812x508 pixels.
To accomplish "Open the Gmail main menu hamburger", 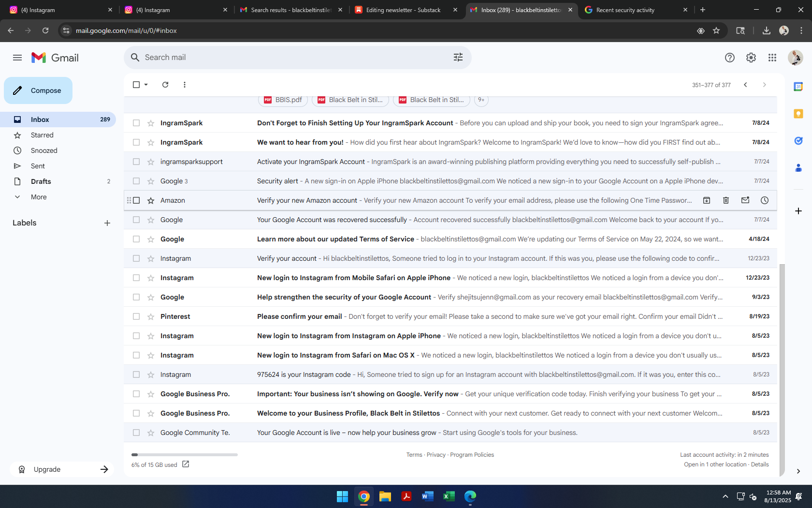I will pyautogui.click(x=17, y=58).
